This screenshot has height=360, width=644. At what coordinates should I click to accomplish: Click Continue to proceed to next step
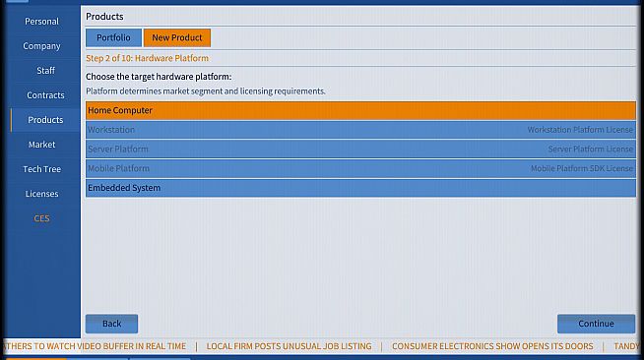[596, 324]
